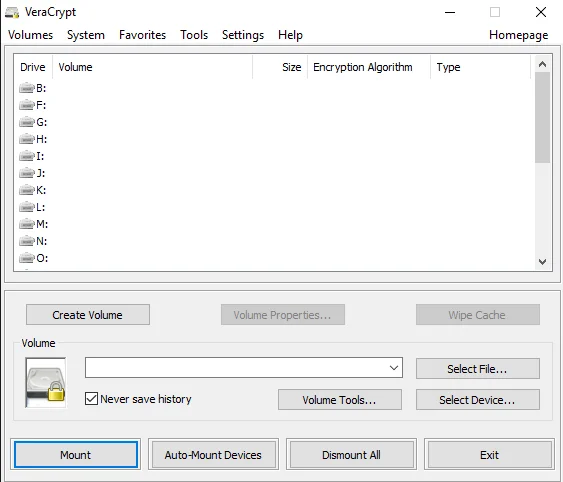This screenshot has height=482, width=563.
Task: Click the drive list scroll-down arrow
Action: 543,262
